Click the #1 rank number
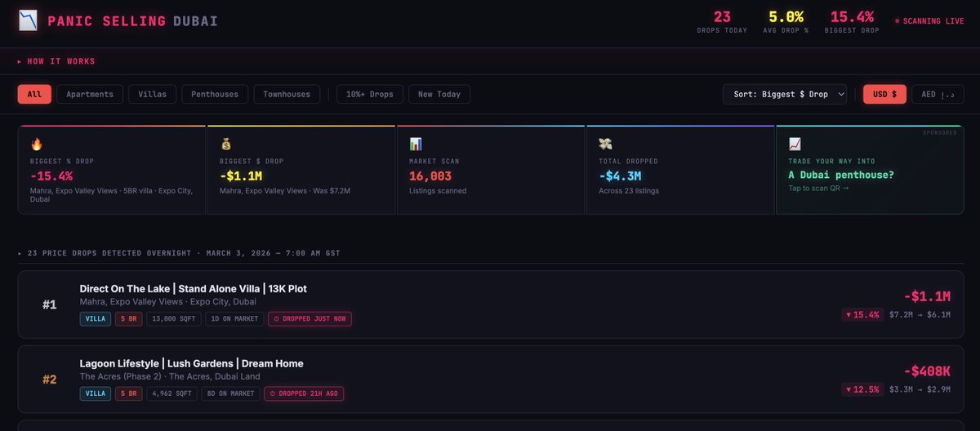 [50, 304]
